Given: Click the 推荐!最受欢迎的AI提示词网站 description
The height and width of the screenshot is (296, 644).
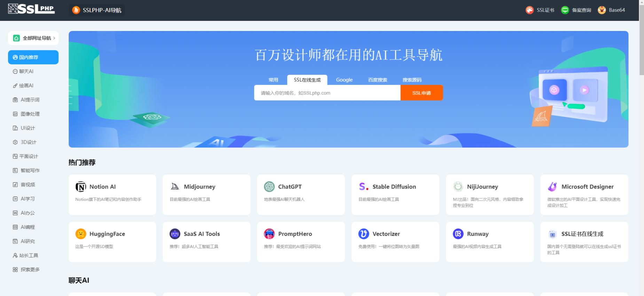Looking at the screenshot, I should click(292, 246).
